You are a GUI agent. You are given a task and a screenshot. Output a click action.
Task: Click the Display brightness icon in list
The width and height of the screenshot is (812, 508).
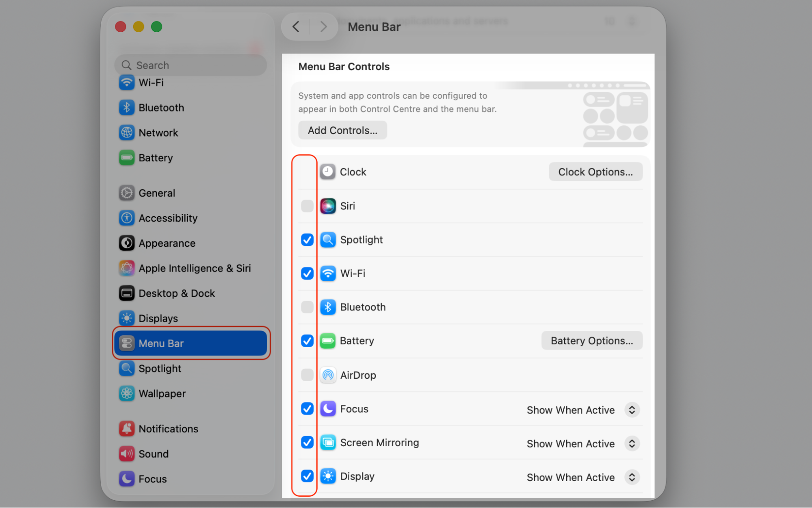[328, 476]
